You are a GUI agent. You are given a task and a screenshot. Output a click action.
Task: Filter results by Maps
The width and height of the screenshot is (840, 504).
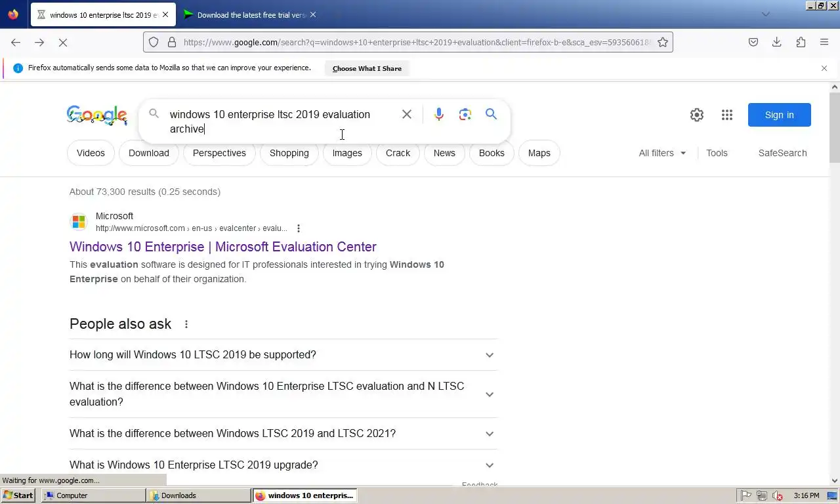[539, 153]
